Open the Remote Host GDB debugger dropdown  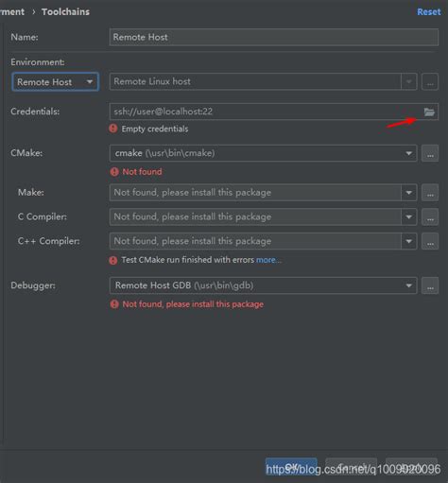[264, 285]
